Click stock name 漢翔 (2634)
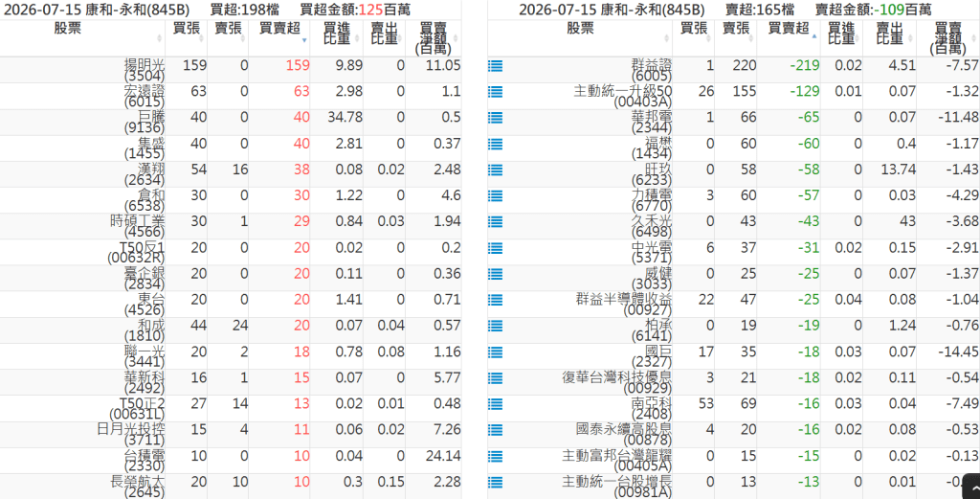 click(145, 174)
